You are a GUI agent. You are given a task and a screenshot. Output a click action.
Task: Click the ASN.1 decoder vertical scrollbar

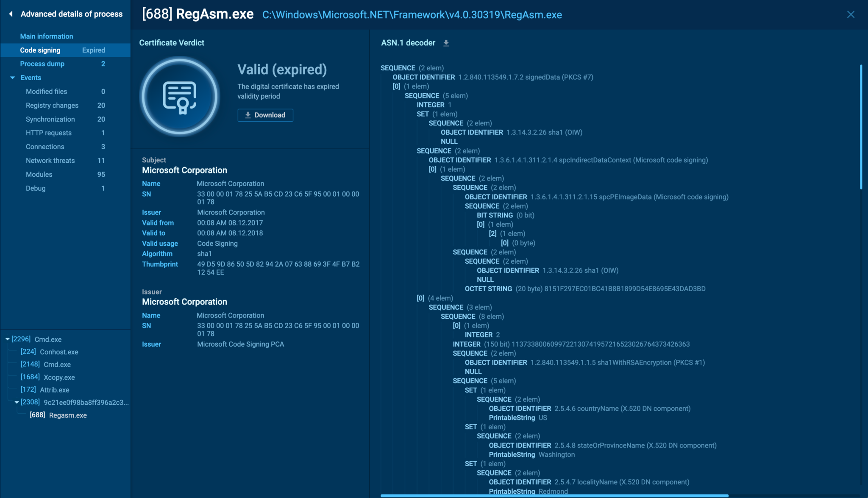[861, 127]
